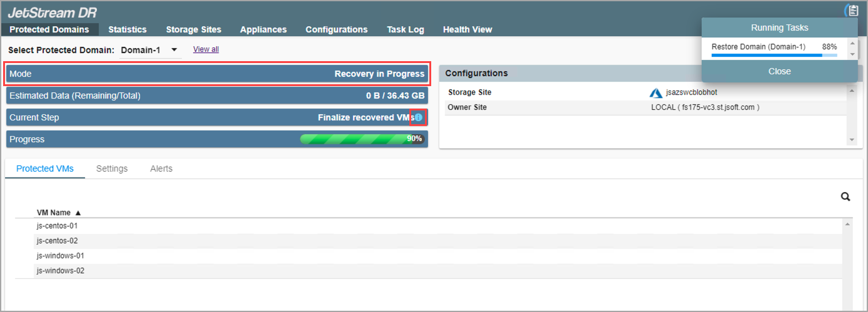This screenshot has height=312, width=868.
Task: Go to the Appliances tab
Action: pos(263,29)
